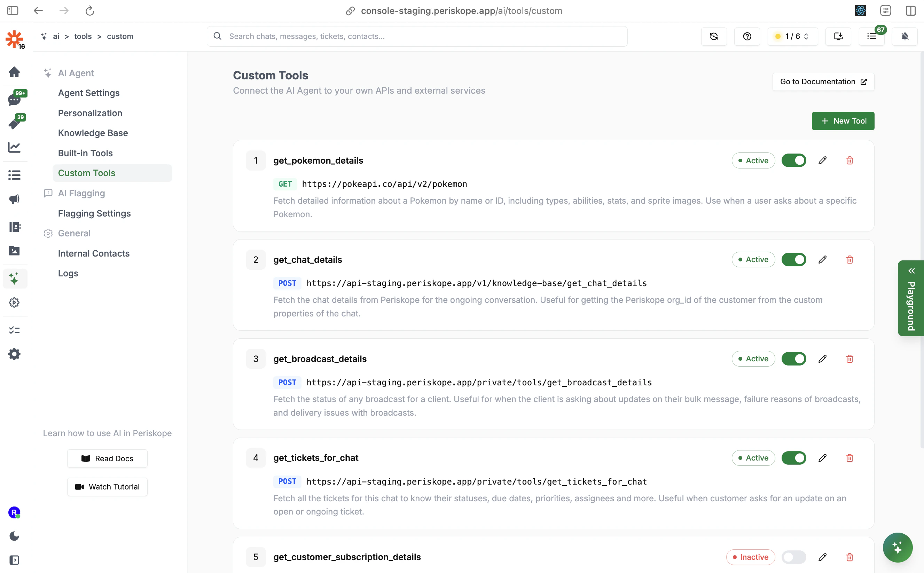This screenshot has height=573, width=924.
Task: Disable the get_broadcast_details toggle
Action: (794, 359)
